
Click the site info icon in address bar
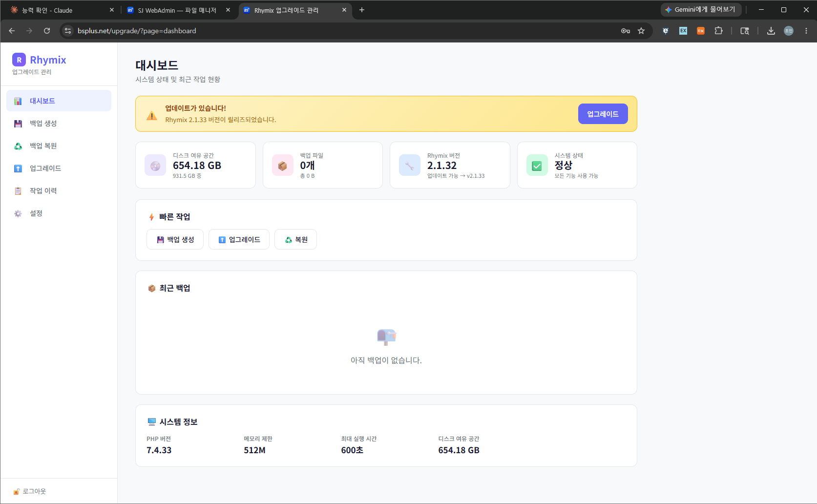coord(68,31)
